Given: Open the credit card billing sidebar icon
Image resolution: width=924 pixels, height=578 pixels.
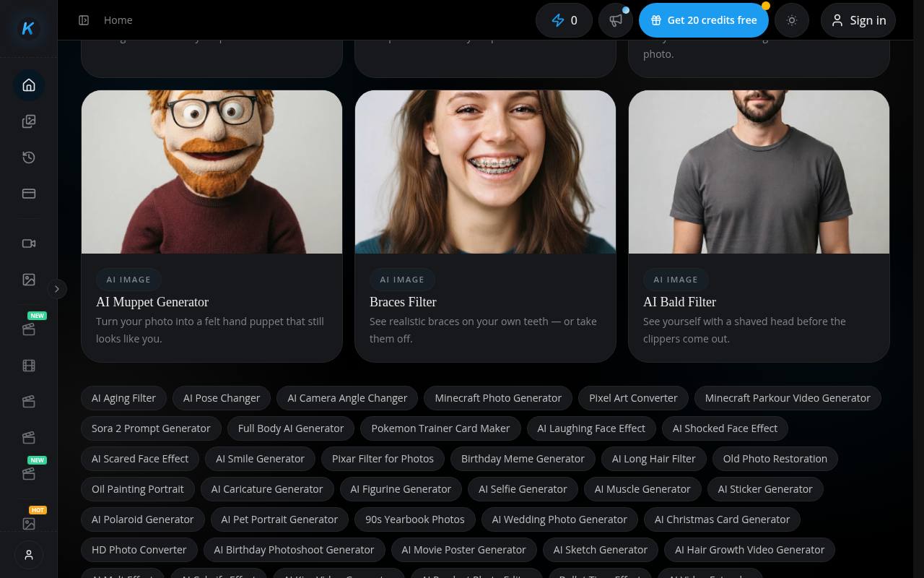Looking at the screenshot, I should click(x=29, y=194).
